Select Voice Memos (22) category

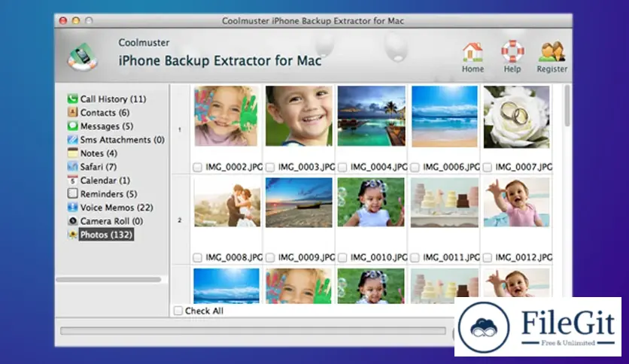point(117,208)
